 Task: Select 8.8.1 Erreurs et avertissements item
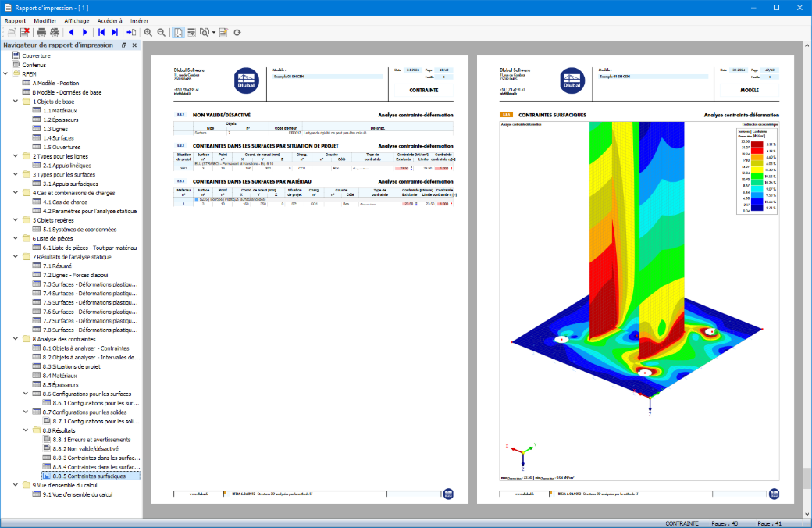click(x=91, y=440)
